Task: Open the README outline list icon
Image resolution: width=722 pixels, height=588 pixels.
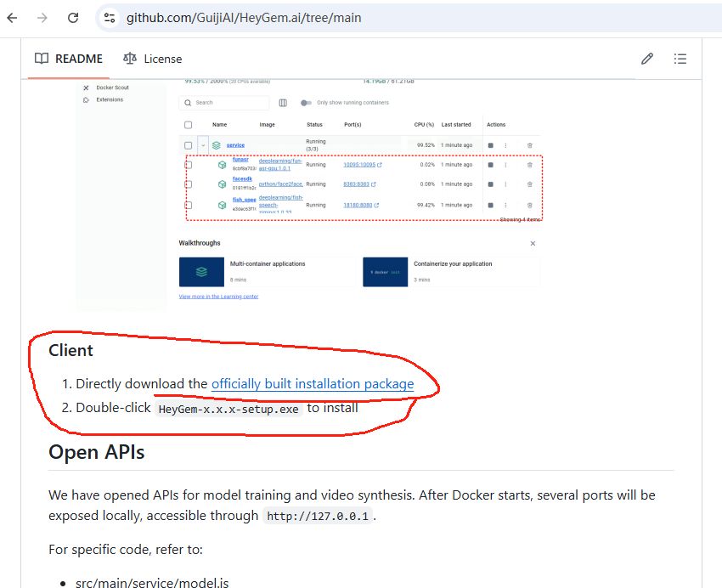Action: pyautogui.click(x=680, y=59)
